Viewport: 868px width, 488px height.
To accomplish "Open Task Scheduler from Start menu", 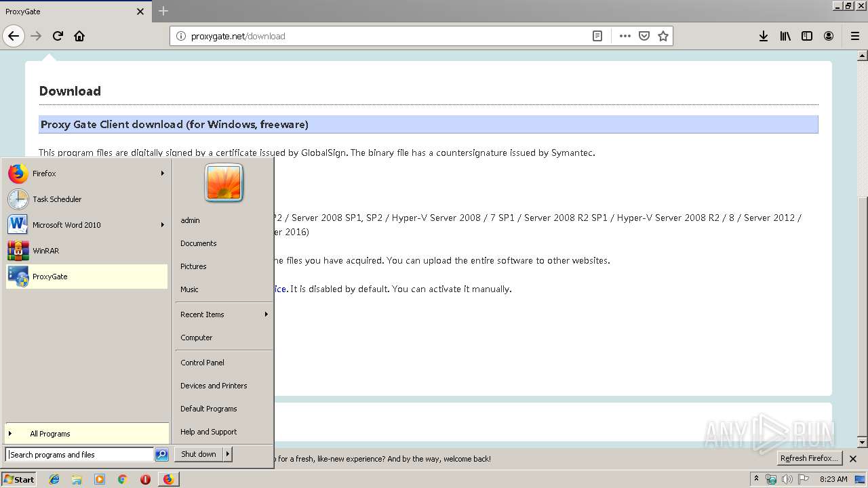I will (86, 199).
